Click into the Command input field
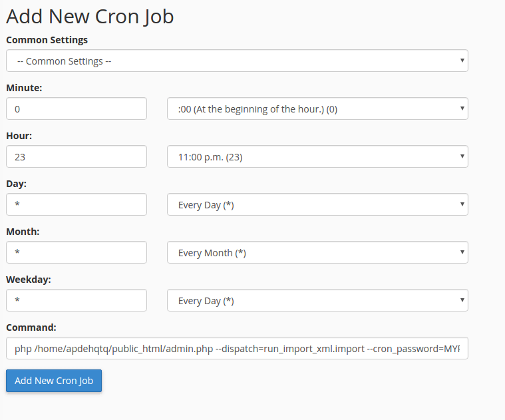The height and width of the screenshot is (420, 505). coord(237,348)
